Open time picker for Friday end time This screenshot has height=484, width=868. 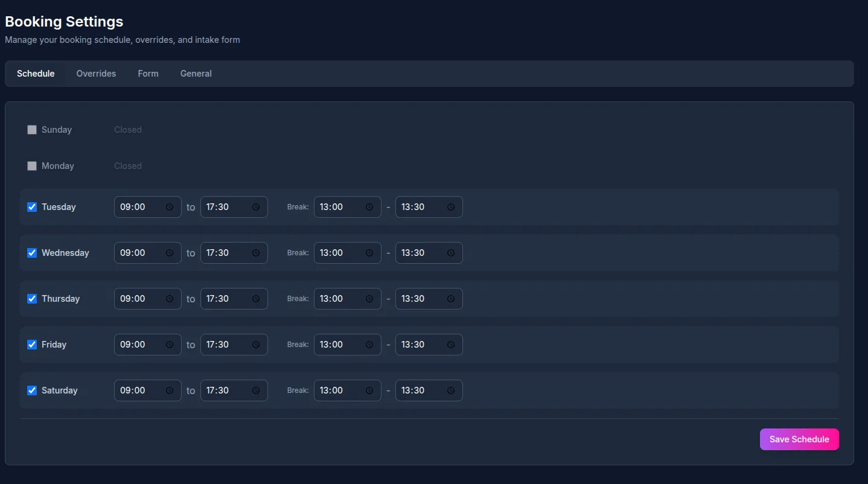click(256, 345)
